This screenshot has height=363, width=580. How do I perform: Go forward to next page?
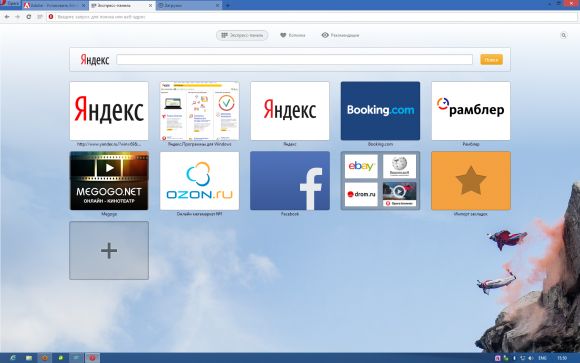pos(17,17)
